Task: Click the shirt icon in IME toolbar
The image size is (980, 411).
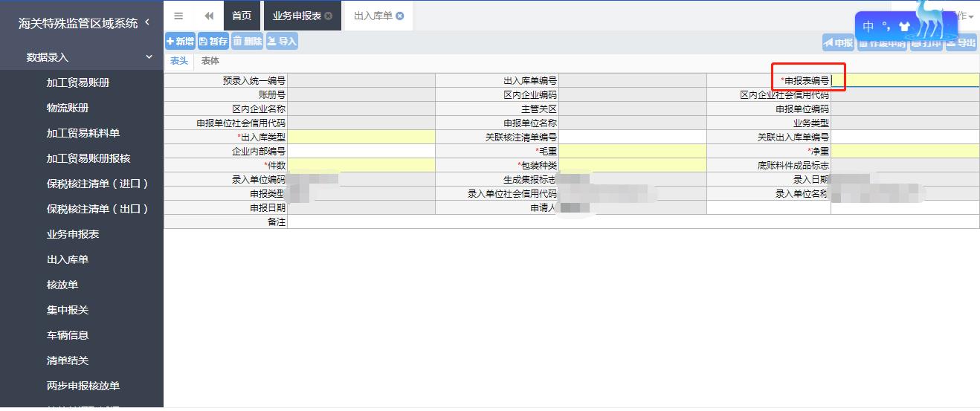Action: (x=904, y=27)
